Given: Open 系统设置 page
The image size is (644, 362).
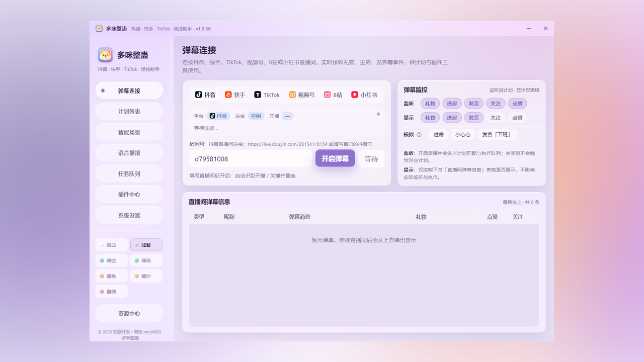Looking at the screenshot, I should [129, 215].
